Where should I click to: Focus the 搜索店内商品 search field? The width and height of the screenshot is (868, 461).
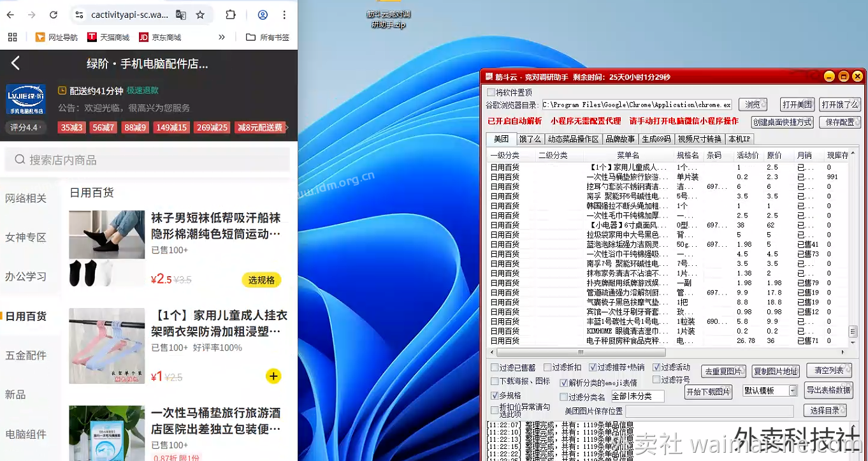click(x=147, y=159)
